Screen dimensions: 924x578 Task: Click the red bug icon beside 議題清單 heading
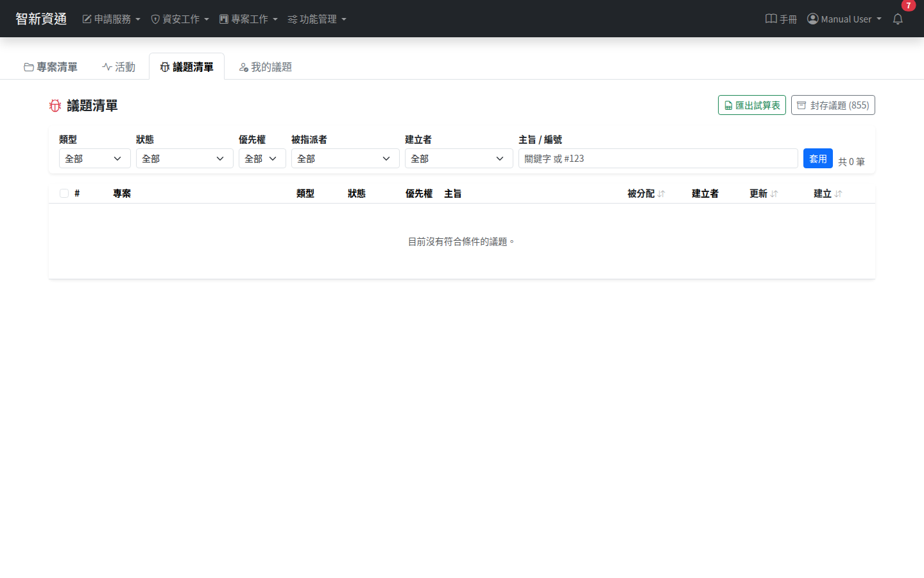(x=55, y=106)
